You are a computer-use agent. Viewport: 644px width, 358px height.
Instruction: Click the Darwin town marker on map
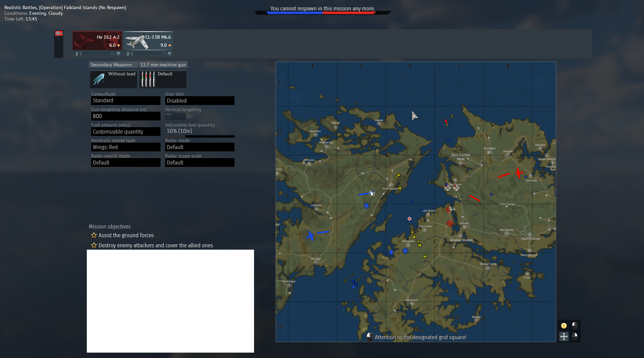[x=464, y=227]
